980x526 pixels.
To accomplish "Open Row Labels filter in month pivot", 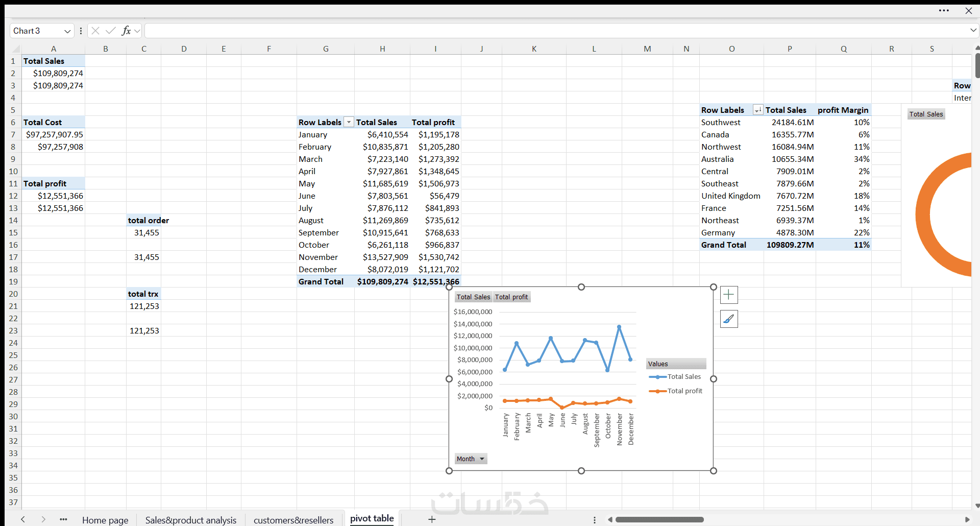I will pos(349,122).
